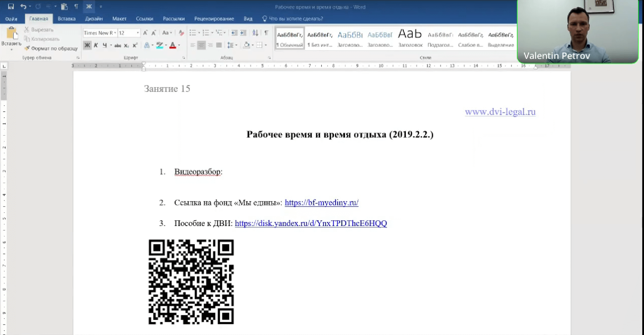Apply the Подзаголовок style
The width and height of the screenshot is (644, 335).
coord(440,39)
